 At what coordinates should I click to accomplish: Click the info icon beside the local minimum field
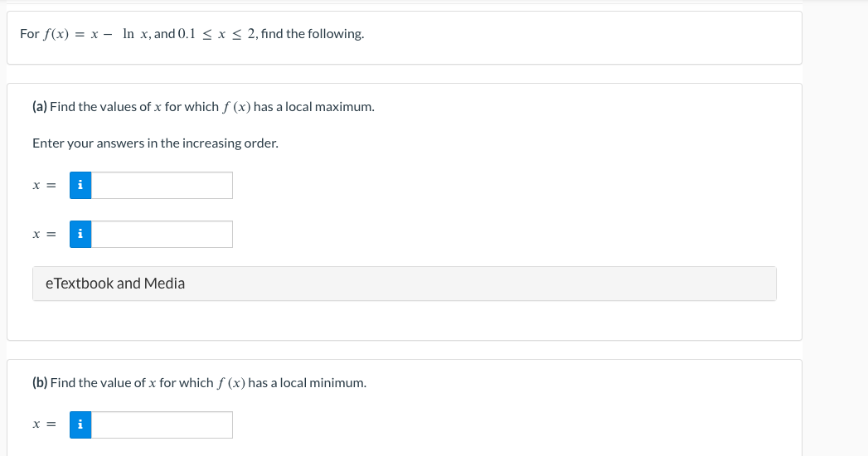(80, 425)
